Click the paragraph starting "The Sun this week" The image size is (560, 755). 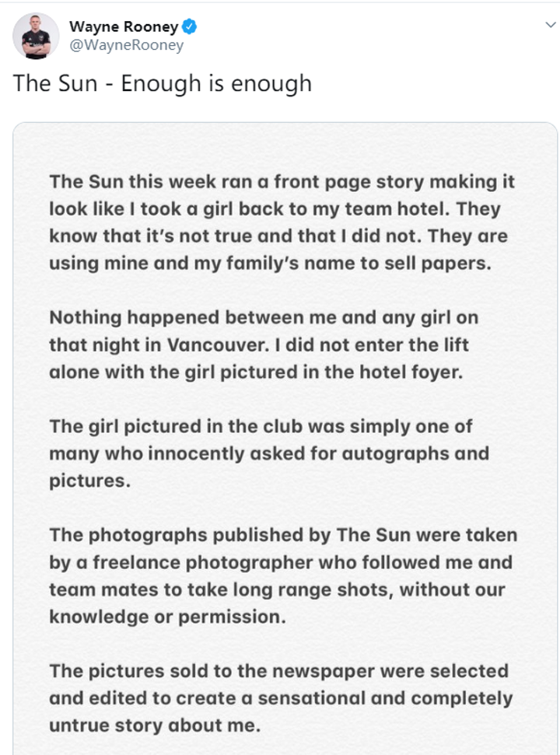coord(282,222)
